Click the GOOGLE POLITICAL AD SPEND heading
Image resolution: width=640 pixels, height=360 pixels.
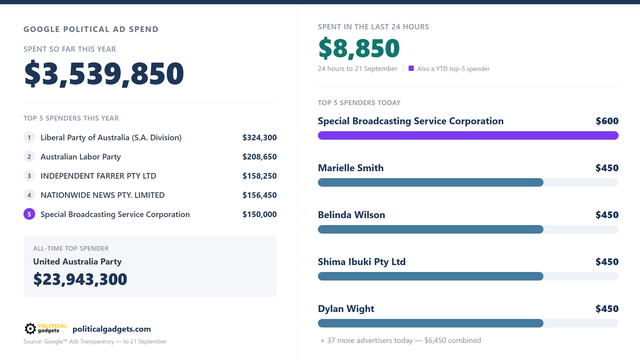click(91, 29)
